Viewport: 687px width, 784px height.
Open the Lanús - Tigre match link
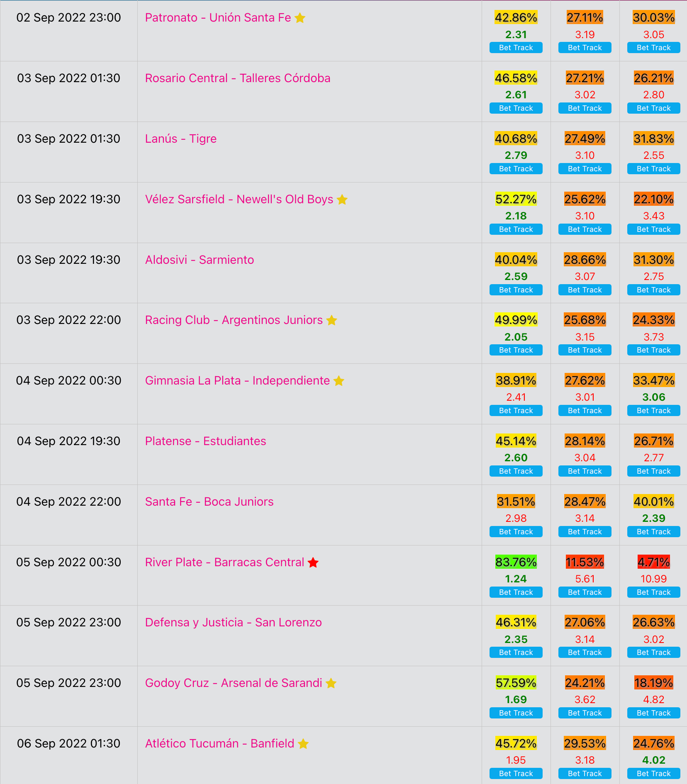coord(181,139)
